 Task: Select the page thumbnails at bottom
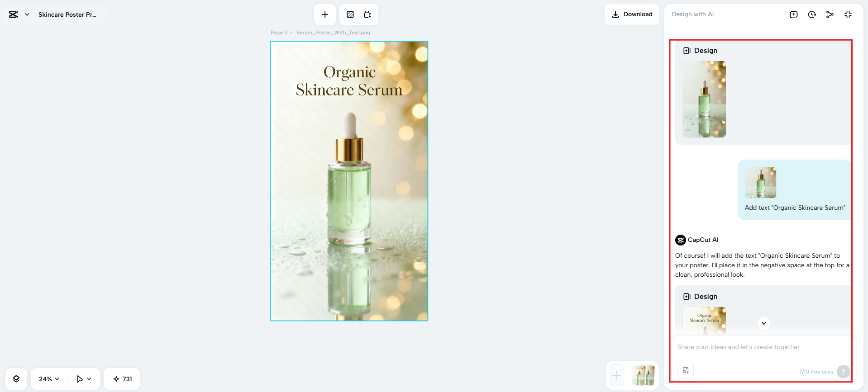(x=643, y=375)
